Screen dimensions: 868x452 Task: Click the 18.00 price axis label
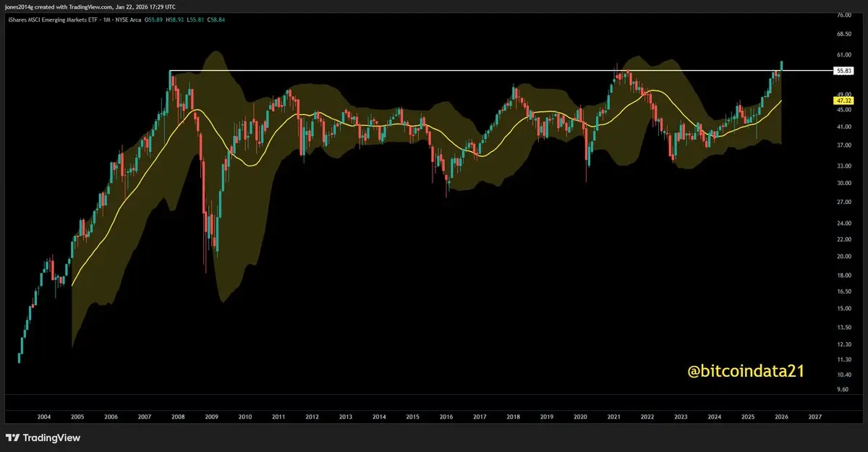843,275
